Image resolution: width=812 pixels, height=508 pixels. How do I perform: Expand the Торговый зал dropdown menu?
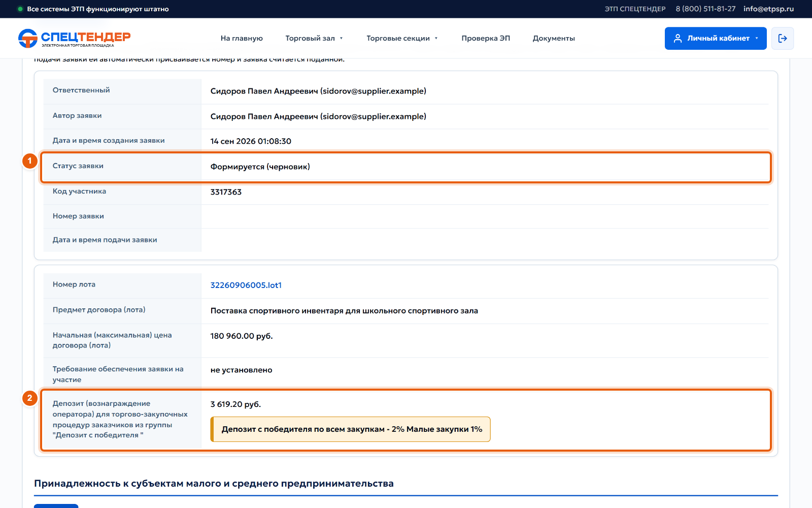pos(314,38)
